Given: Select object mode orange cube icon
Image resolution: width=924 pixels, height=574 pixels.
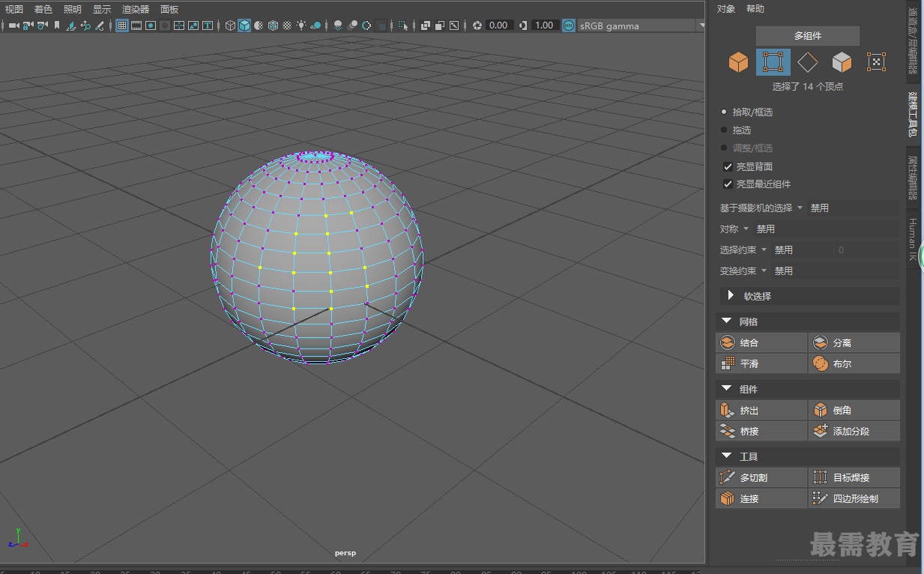Looking at the screenshot, I should click(x=739, y=62).
